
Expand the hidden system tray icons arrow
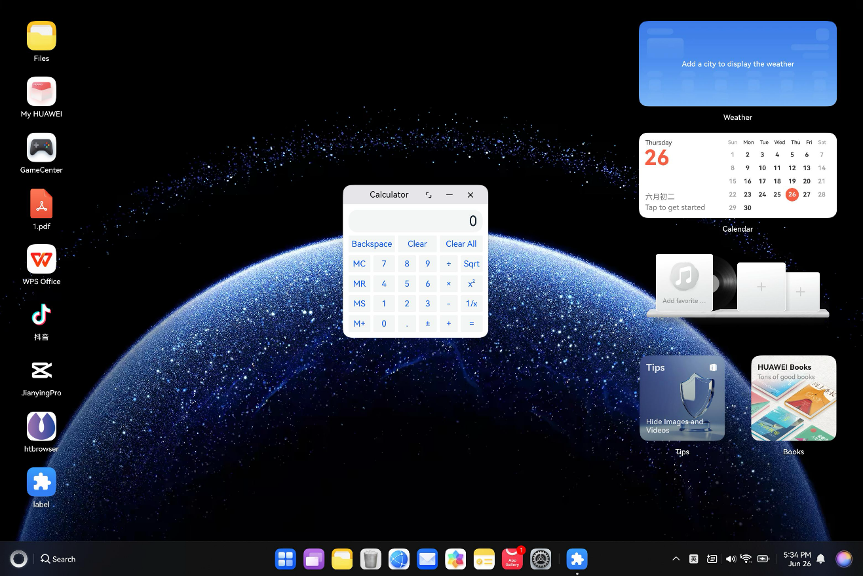(x=676, y=558)
